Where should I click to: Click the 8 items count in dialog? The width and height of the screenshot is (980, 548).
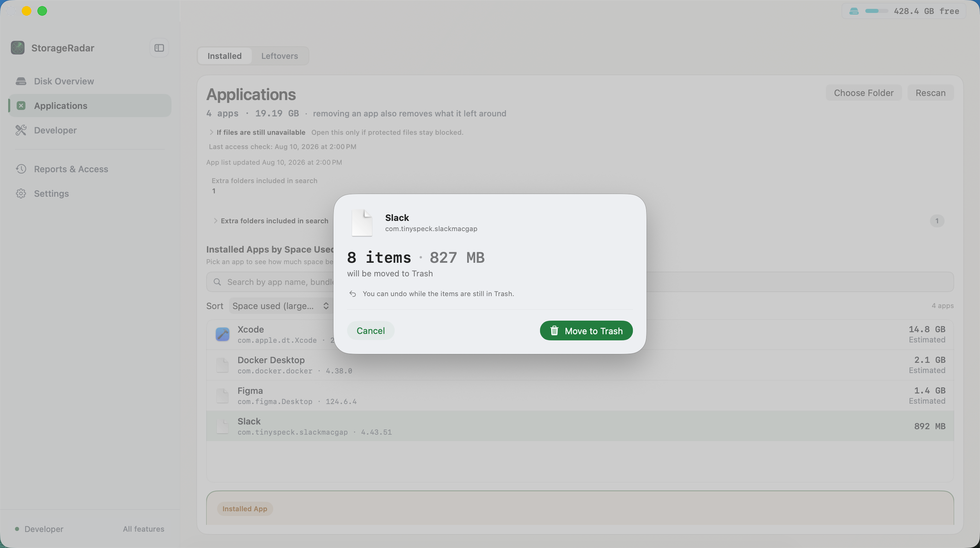tap(379, 258)
